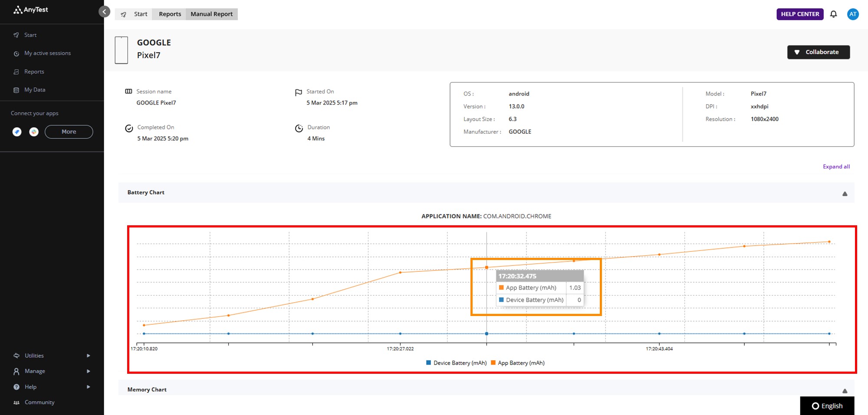Collapse the Memory Chart section
This screenshot has width=868, height=415.
pyautogui.click(x=845, y=391)
